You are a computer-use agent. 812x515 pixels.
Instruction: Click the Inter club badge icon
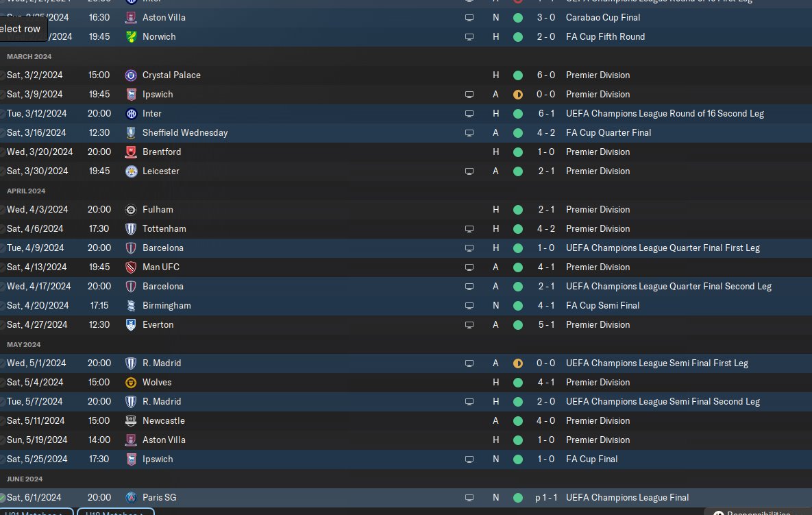[131, 114]
